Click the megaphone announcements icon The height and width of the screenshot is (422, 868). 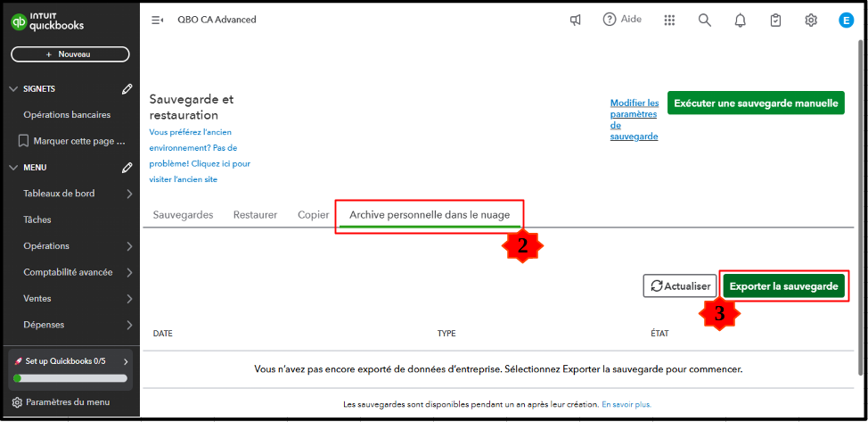tap(576, 20)
